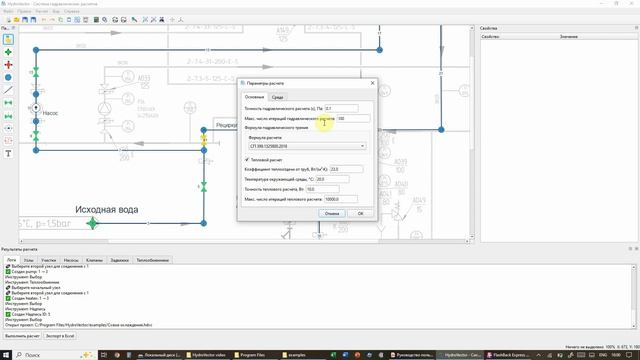Click the redo arrow toolbar icon

(52, 20)
